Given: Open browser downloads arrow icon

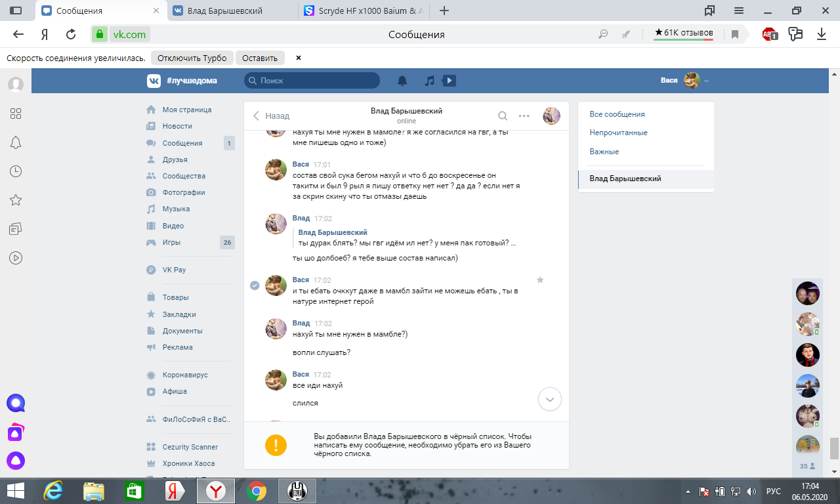Looking at the screenshot, I should pyautogui.click(x=821, y=35).
